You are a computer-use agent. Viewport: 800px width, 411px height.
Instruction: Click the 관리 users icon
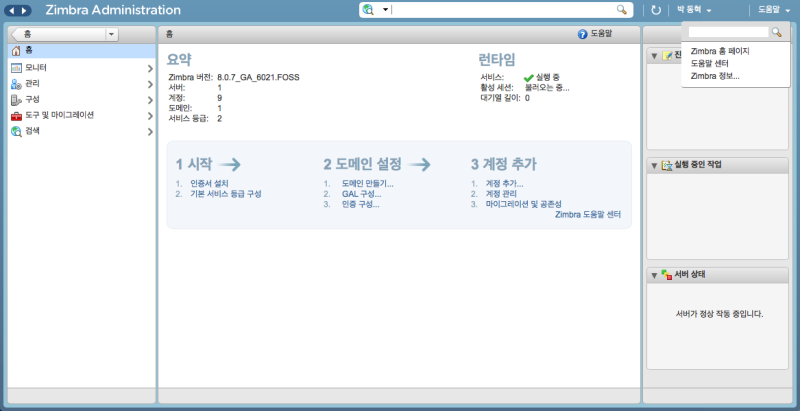point(16,84)
